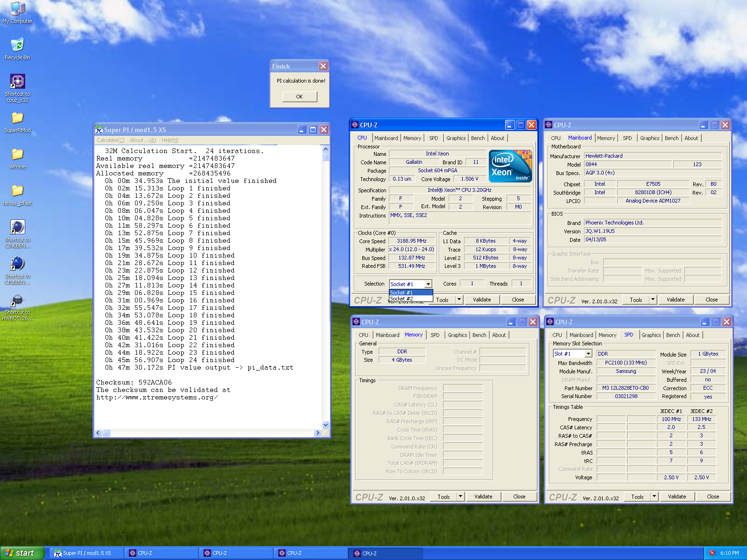Open Tools dropdown arrow in CPU window
The height and width of the screenshot is (560, 747).
[x=459, y=300]
